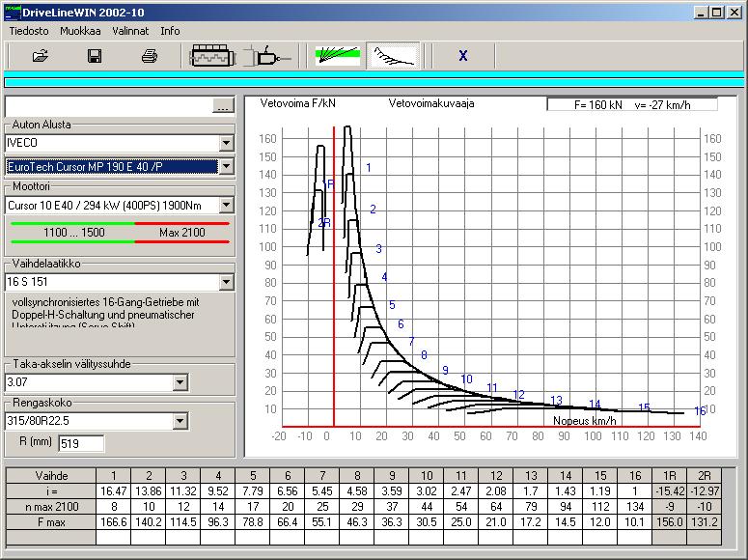
Task: Expand the EuroTech Cursor model dropdown
Action: [226, 166]
